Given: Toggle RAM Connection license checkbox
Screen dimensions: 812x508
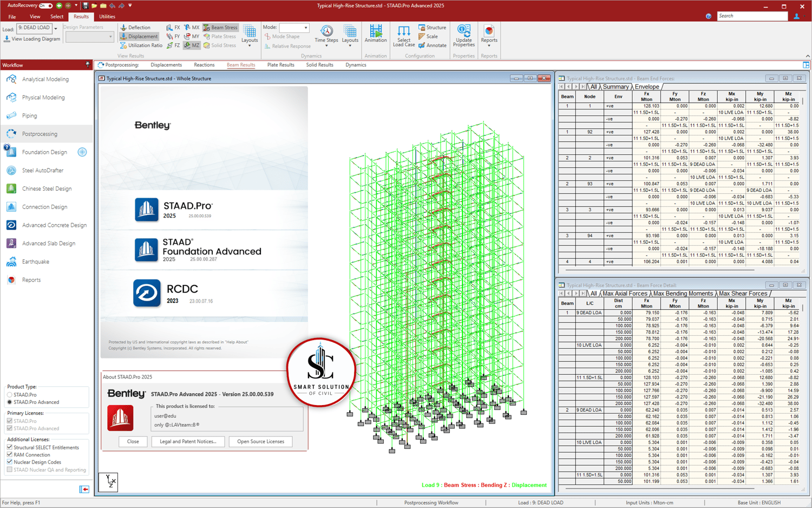Looking at the screenshot, I should click(x=10, y=455).
